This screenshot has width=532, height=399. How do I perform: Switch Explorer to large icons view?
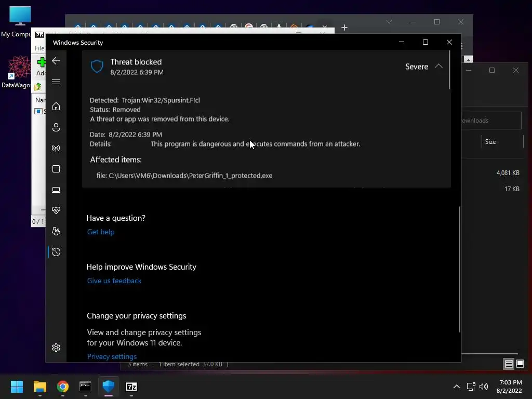point(520,364)
